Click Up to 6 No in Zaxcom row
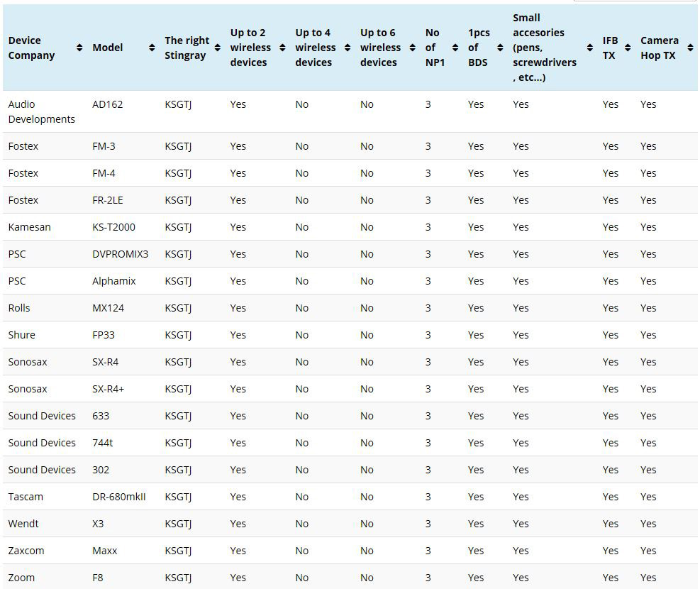 tap(367, 551)
